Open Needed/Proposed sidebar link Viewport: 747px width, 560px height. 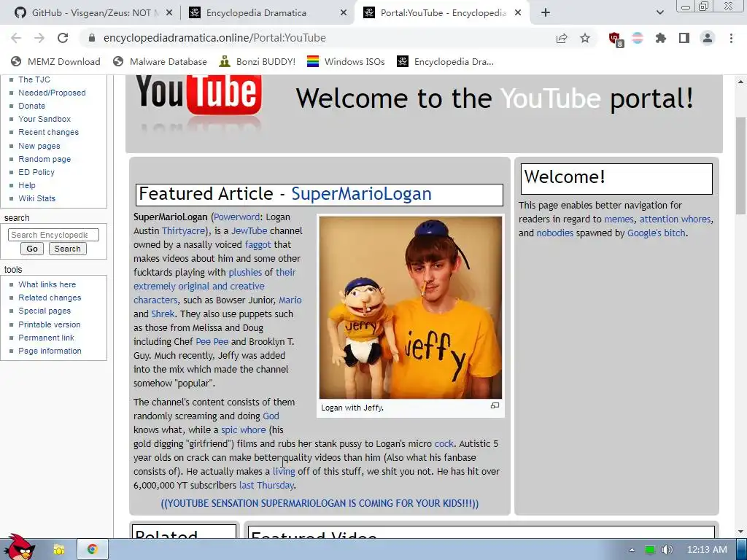pyautogui.click(x=52, y=93)
